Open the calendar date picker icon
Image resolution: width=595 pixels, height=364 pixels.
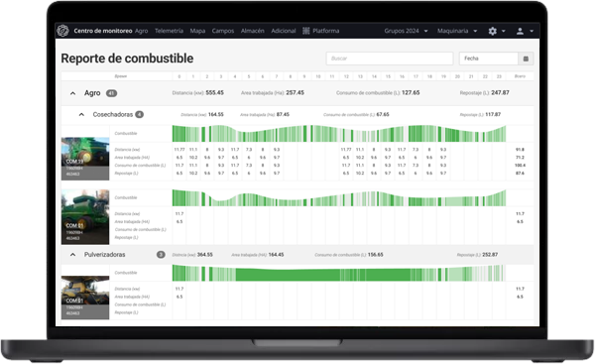[x=526, y=59]
